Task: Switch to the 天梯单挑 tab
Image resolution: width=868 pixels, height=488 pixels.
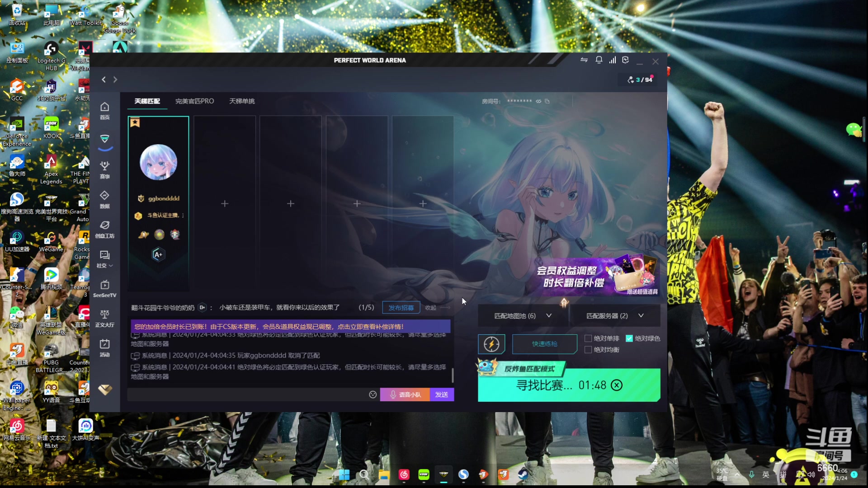Action: [242, 101]
